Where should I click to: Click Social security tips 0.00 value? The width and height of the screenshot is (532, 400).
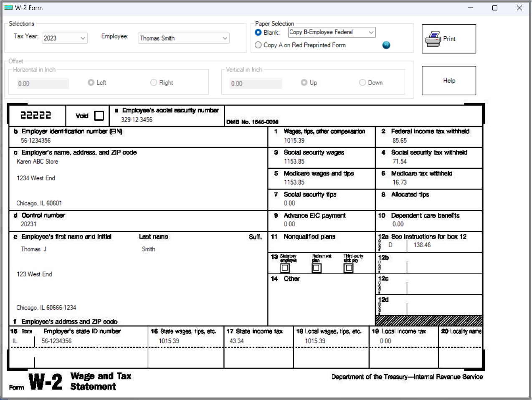click(x=289, y=203)
